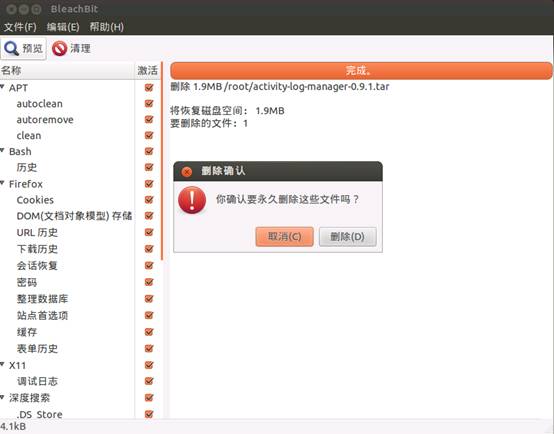Uncheck the 深度搜索 group checkbox

149,398
